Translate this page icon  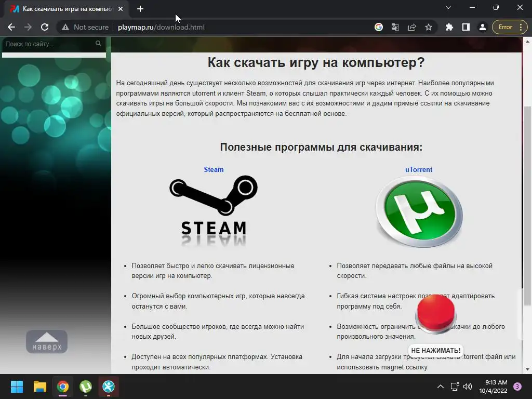(395, 27)
